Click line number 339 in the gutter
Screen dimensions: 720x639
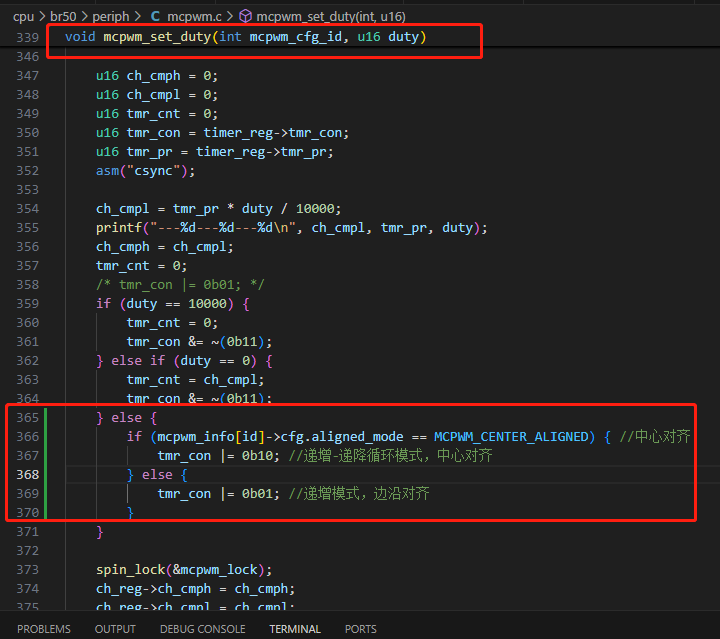point(28,37)
